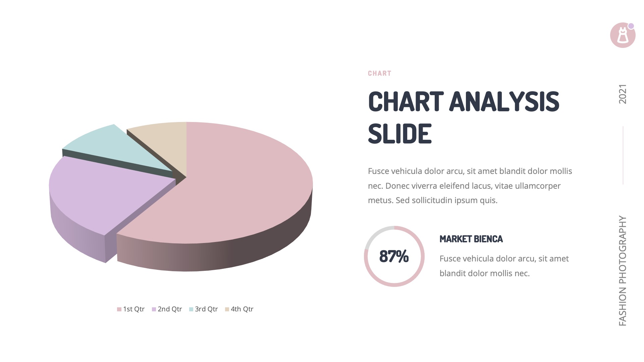Viewport: 644px width, 362px height.
Task: Select the "Chart Analysis Slide" title
Action: pyautogui.click(x=464, y=117)
